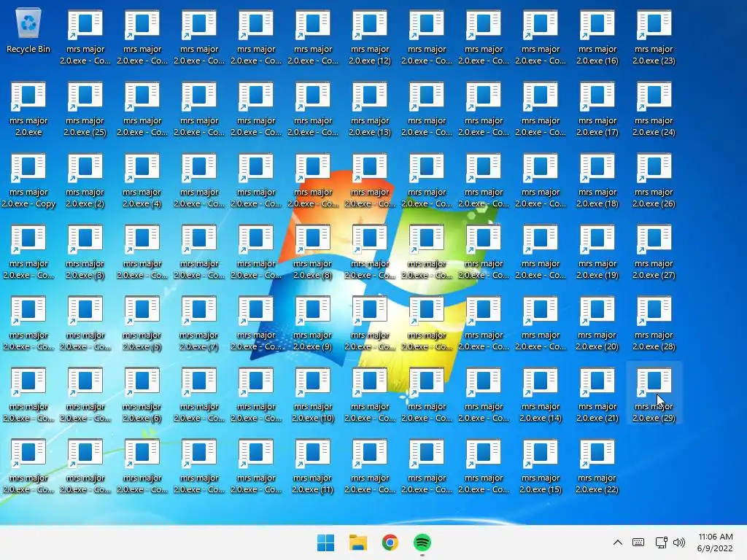Select mrs major 2.0.exe (23) shortcut
Screen dimensions: 747x560
pyautogui.click(x=654, y=37)
